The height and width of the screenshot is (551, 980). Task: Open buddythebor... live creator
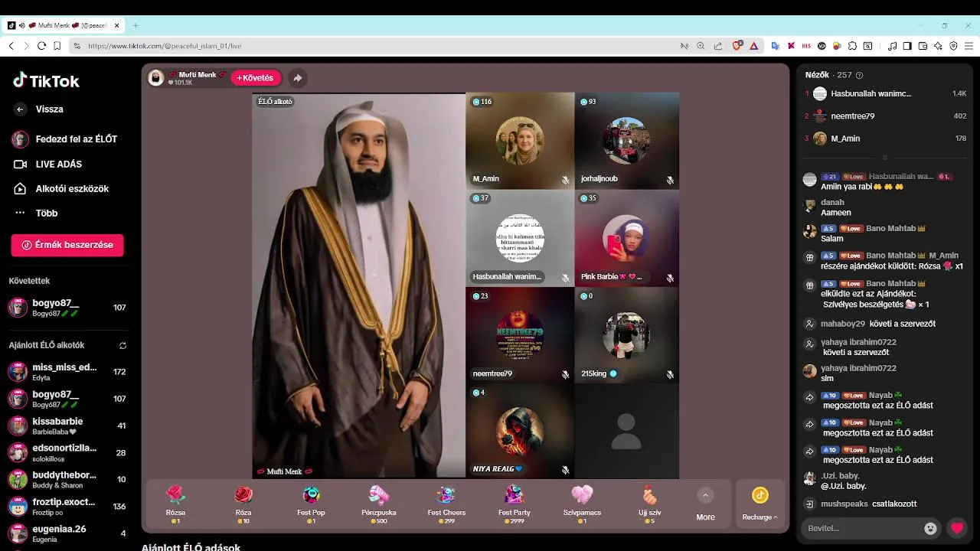tap(67, 479)
